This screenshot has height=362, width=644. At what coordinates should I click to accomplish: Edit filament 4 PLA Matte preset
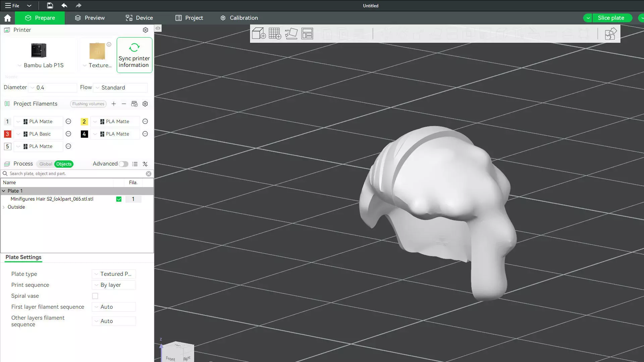[145, 134]
